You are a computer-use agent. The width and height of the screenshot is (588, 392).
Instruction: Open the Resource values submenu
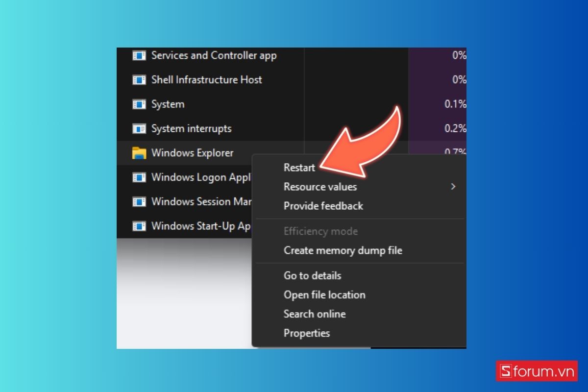(320, 187)
